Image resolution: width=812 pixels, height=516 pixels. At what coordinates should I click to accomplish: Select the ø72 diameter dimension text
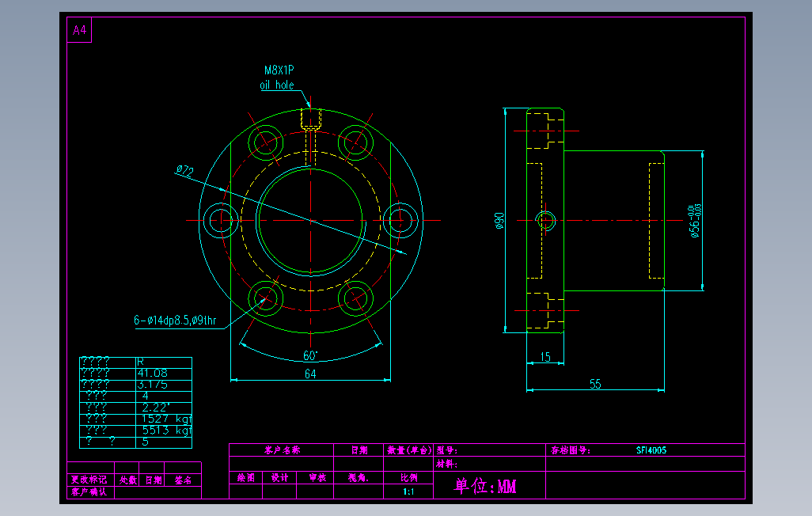coord(185,170)
